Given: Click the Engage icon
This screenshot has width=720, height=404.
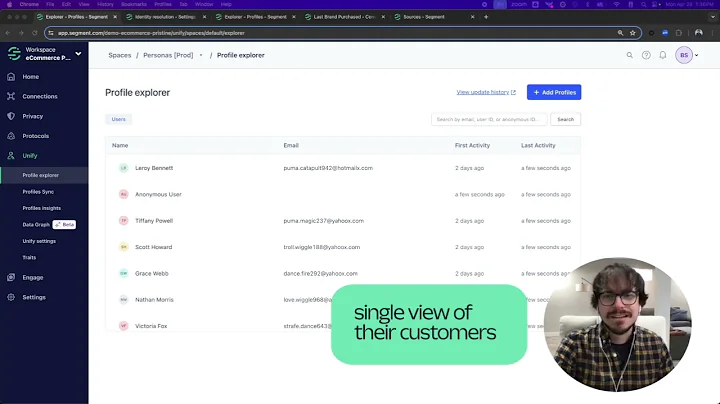Looking at the screenshot, I should 11,277.
